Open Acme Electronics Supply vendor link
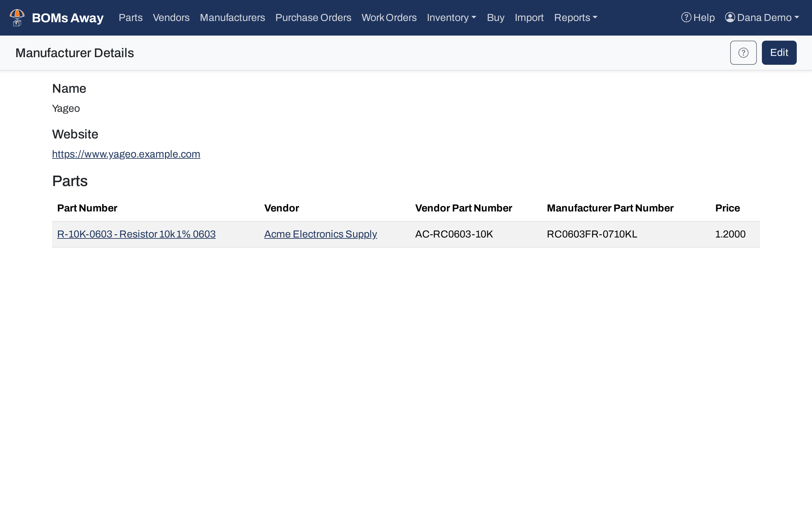 [x=320, y=234]
